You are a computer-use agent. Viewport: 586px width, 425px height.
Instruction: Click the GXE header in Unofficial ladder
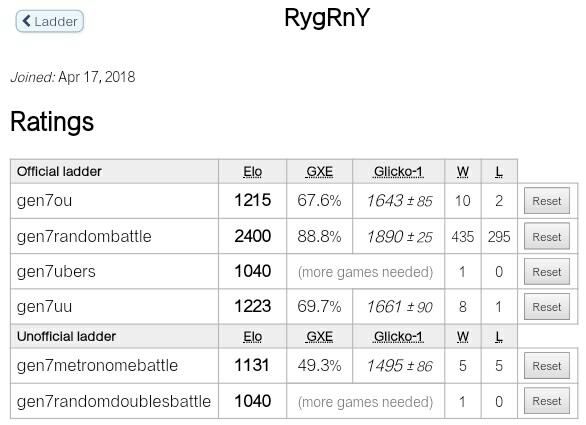(x=319, y=336)
